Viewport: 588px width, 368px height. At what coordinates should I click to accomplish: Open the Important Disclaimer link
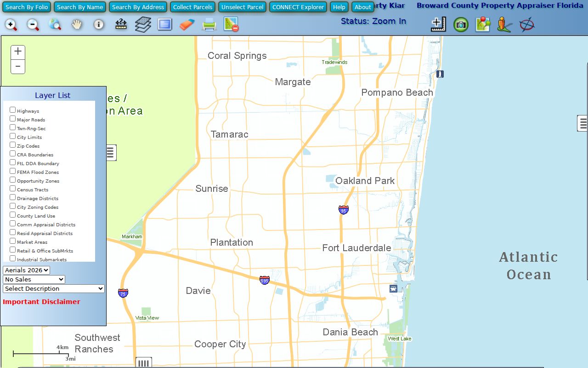41,302
